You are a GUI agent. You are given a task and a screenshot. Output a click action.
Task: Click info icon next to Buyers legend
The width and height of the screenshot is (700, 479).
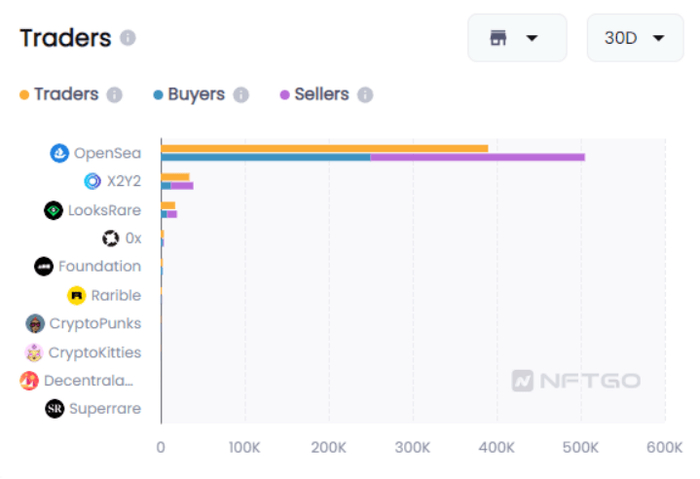[x=241, y=95]
